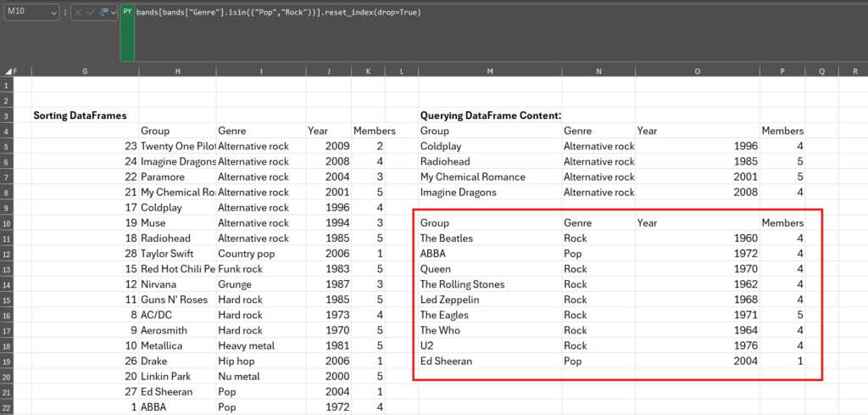Select column J header
This screenshot has height=415, width=868.
(x=328, y=71)
